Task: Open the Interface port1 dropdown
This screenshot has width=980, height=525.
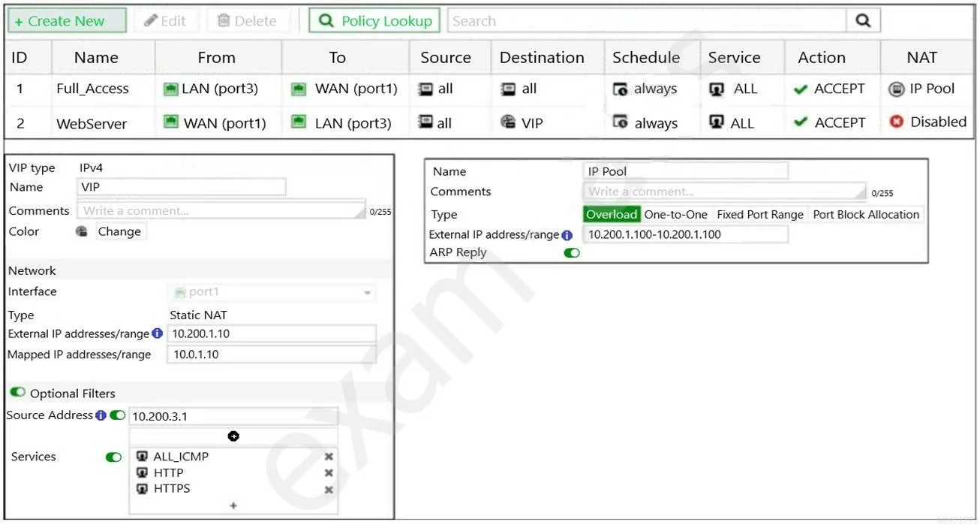Action: (x=272, y=292)
